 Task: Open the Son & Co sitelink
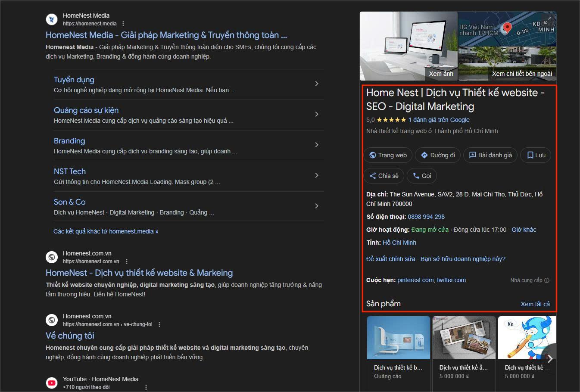(70, 202)
